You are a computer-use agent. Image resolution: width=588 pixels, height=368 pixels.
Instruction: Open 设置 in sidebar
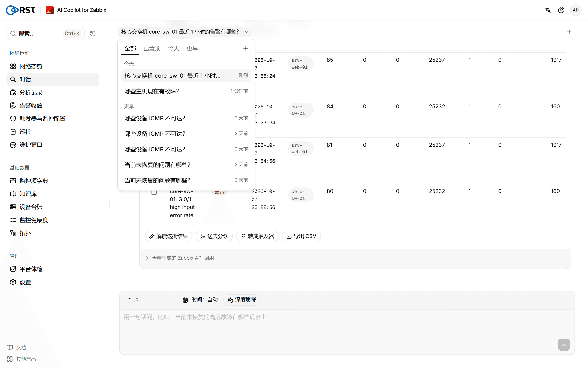53,282
